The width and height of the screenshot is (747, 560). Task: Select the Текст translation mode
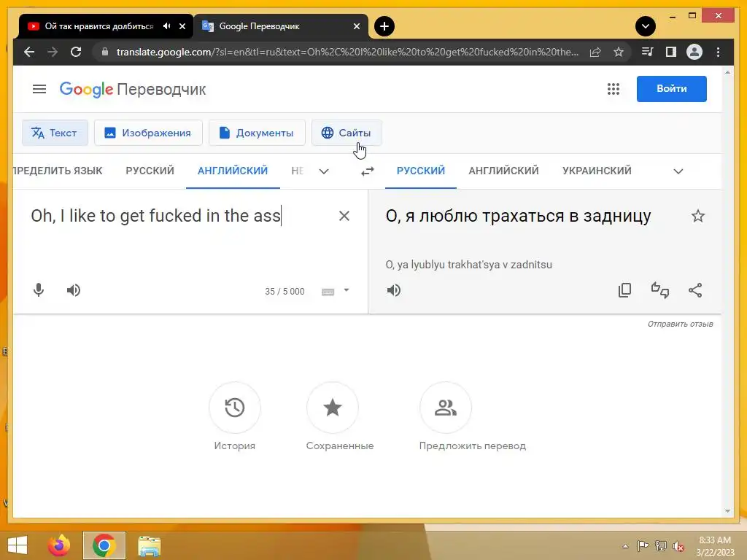coord(55,133)
